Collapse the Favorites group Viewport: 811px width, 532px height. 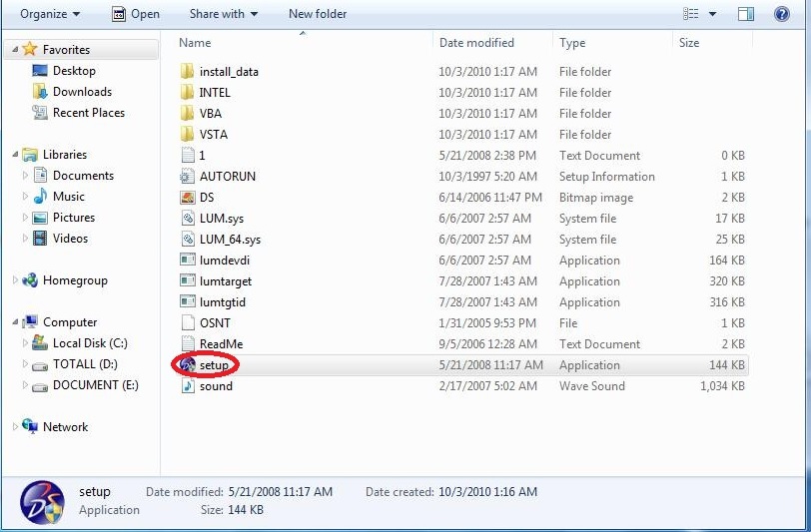coord(15,49)
